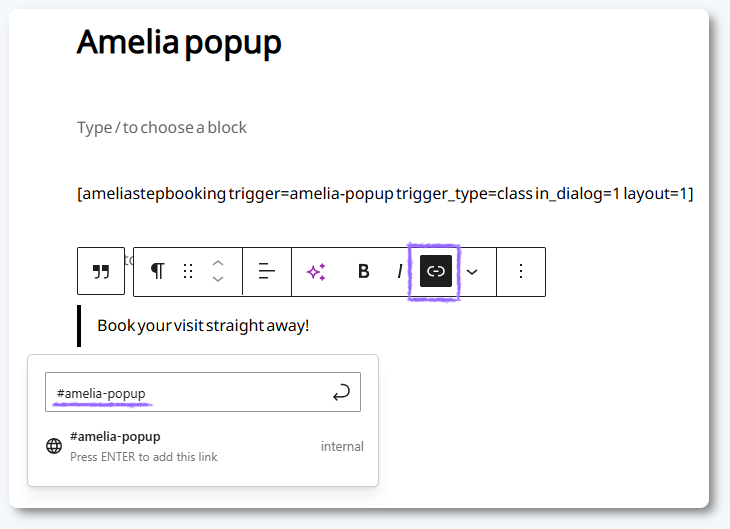Submit the link with the enter arrow icon
Image resolution: width=730 pixels, height=529 pixels.
pyautogui.click(x=341, y=393)
